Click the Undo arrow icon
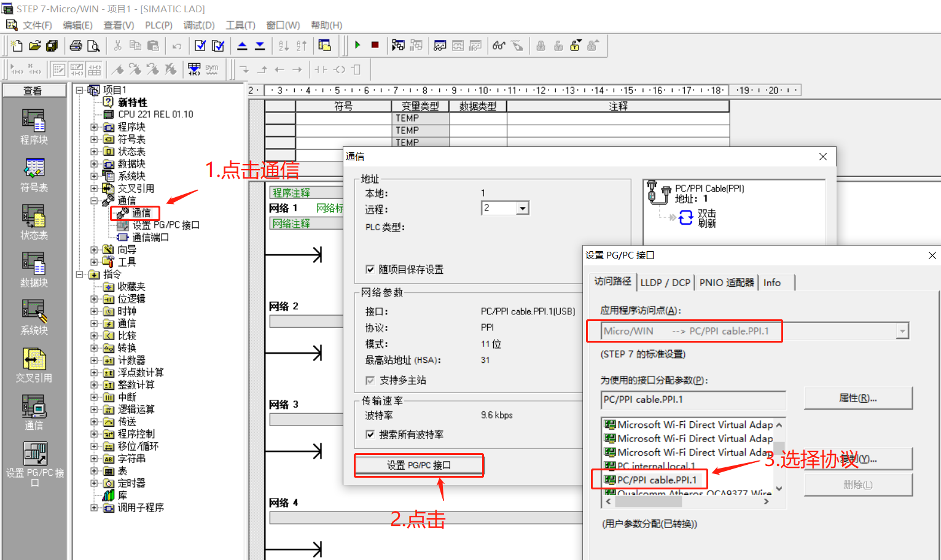 pos(177,45)
